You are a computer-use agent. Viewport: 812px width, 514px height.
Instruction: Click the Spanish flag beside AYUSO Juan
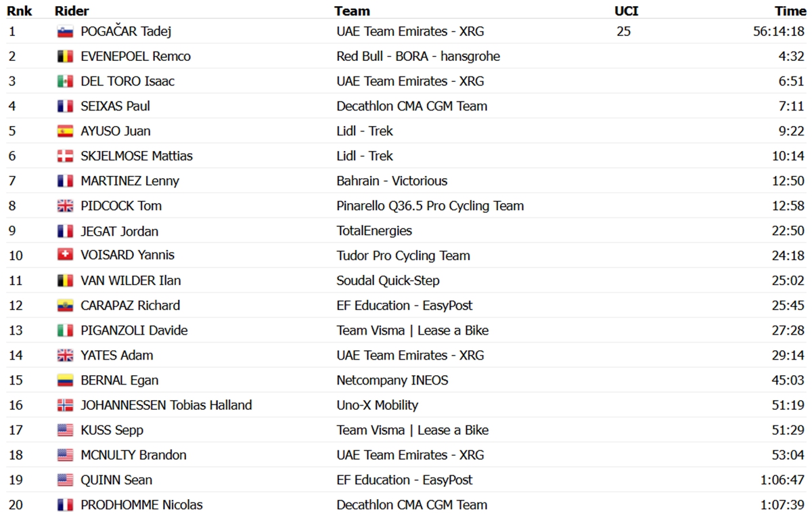pos(65,131)
